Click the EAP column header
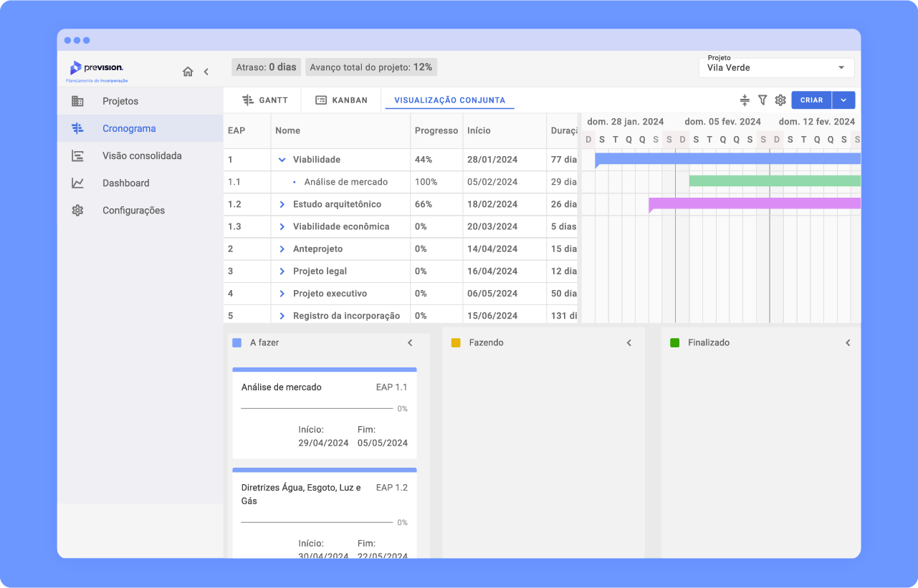 pos(247,130)
